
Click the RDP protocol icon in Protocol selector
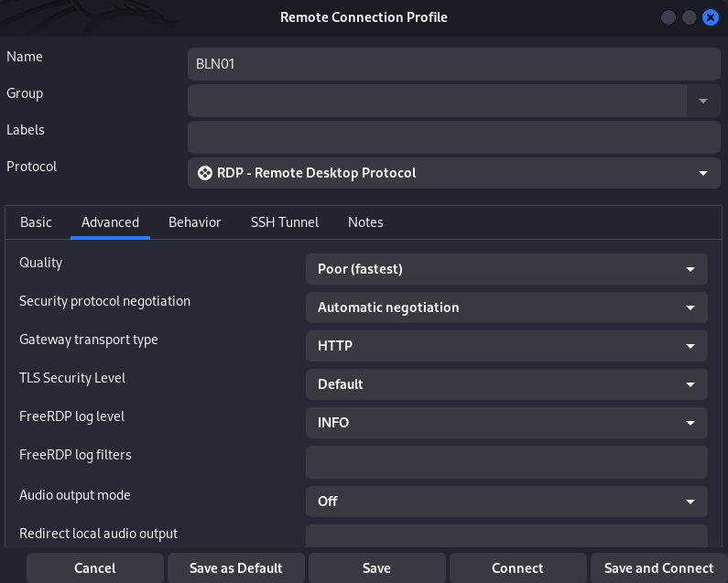[x=205, y=173]
